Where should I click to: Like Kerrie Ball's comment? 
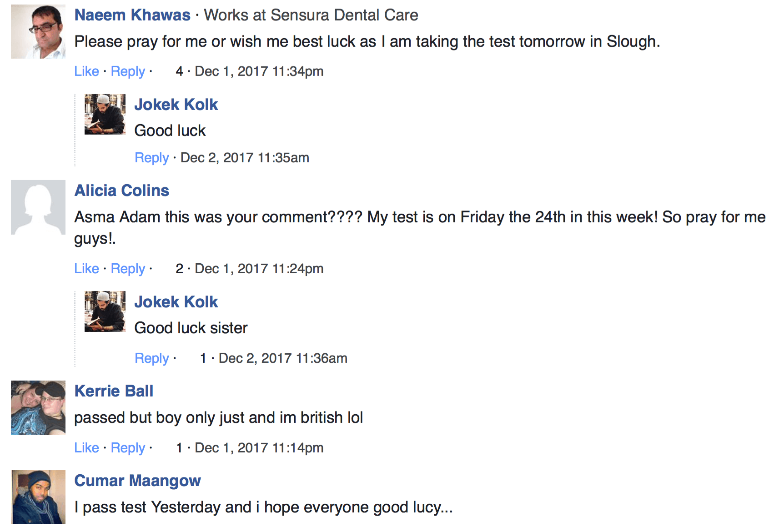86,448
